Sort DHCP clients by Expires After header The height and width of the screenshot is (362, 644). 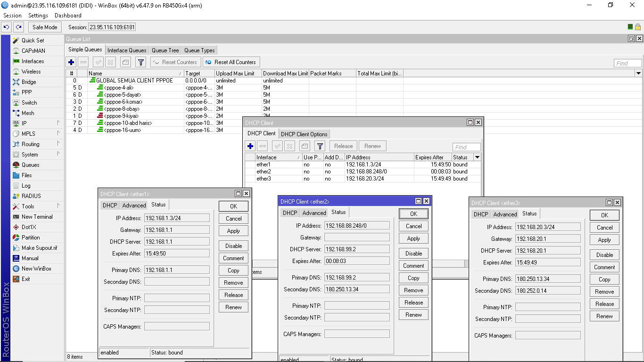432,157
